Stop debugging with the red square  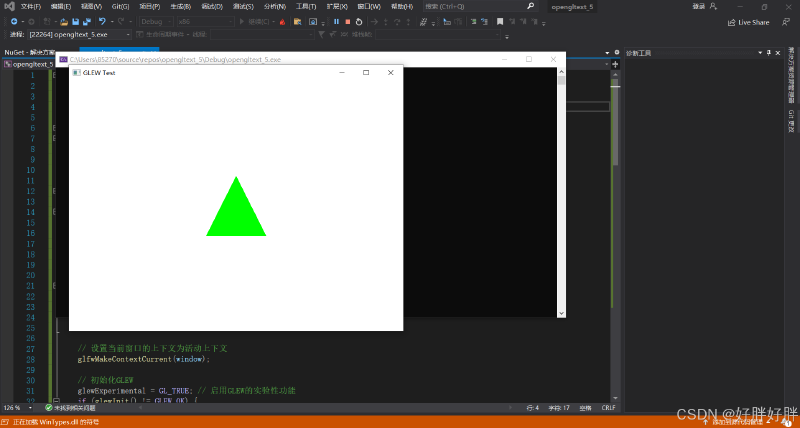coord(347,22)
